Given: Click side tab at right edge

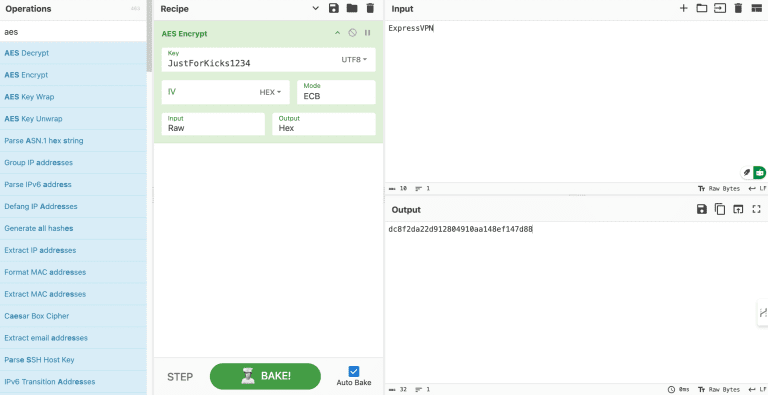Looking at the screenshot, I should click(x=763, y=313).
